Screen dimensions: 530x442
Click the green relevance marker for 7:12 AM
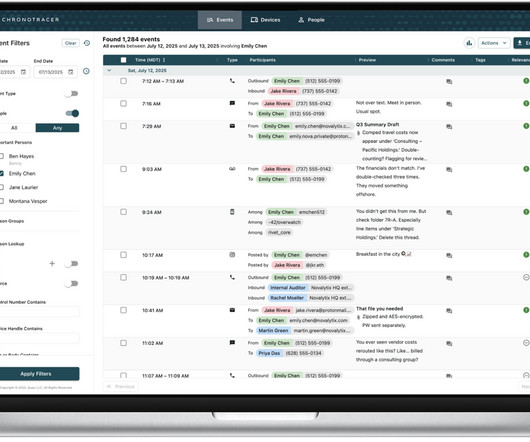pyautogui.click(x=526, y=81)
